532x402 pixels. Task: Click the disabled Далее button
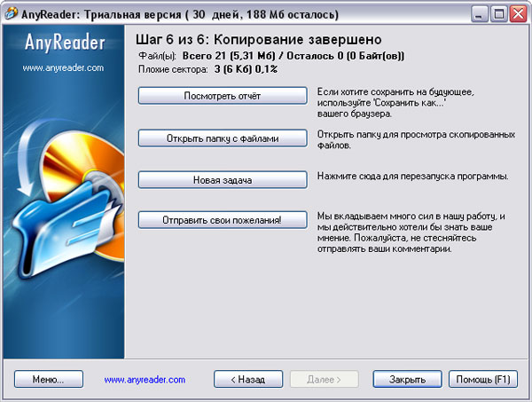[324, 379]
